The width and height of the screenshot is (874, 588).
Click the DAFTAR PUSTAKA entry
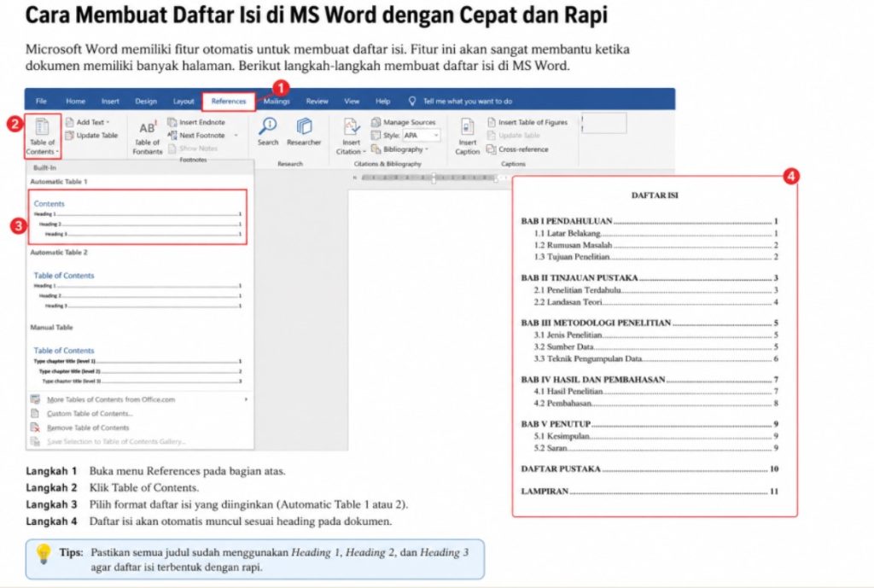pos(650,469)
